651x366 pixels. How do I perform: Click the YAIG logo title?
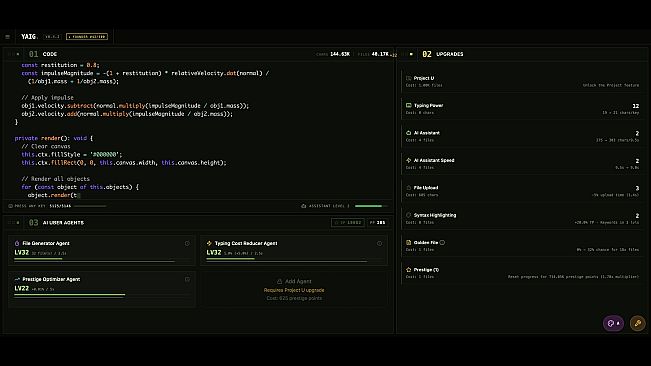tap(29, 37)
